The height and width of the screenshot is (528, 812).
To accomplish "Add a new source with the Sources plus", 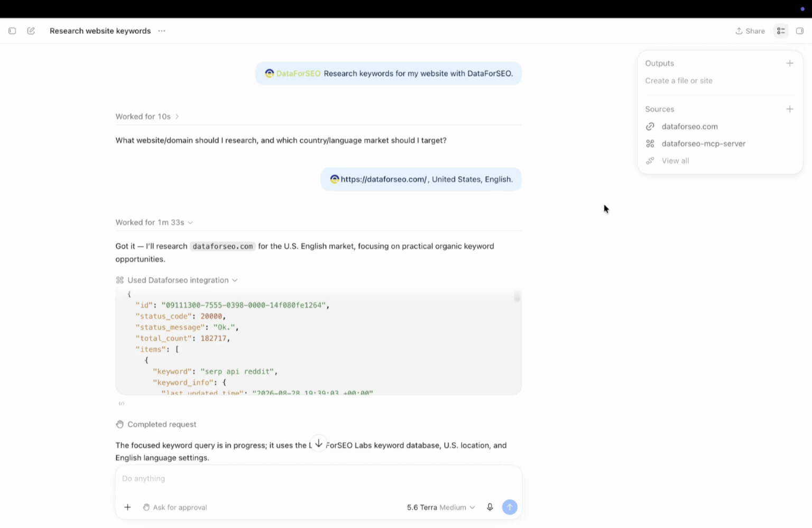I will (790, 109).
